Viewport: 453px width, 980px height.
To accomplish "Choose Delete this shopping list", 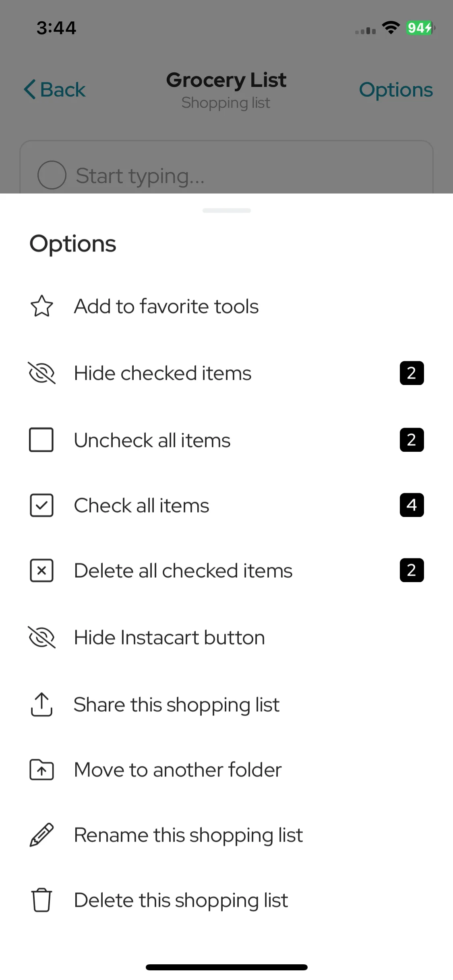I will pyautogui.click(x=226, y=900).
